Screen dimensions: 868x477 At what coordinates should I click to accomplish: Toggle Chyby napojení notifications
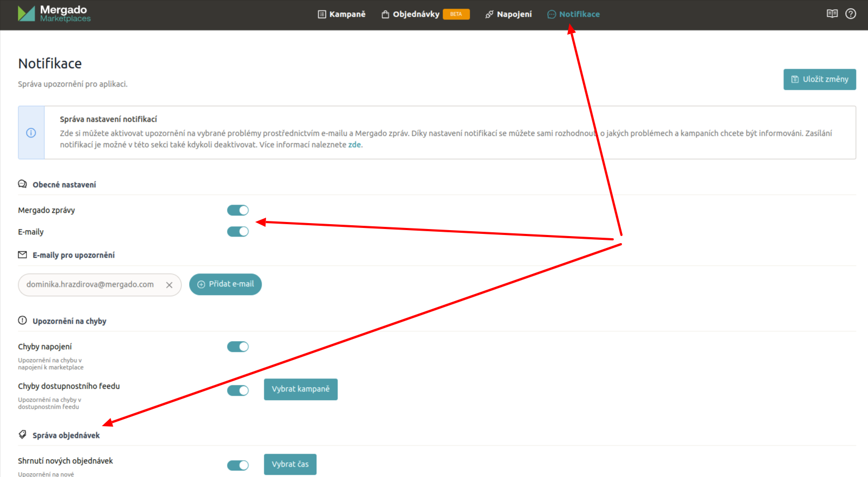click(x=237, y=347)
